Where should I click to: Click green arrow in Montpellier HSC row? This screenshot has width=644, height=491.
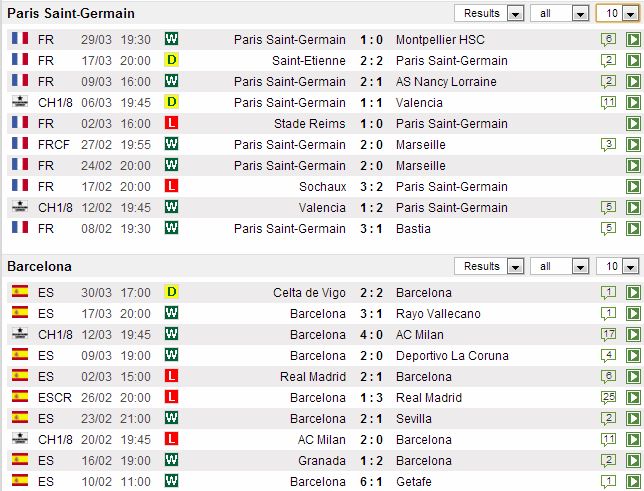pos(632,40)
